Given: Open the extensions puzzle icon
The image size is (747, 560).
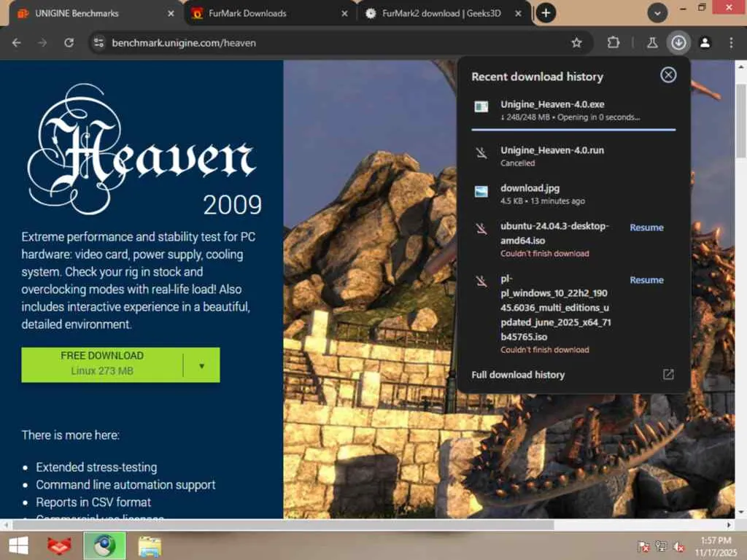Looking at the screenshot, I should tap(613, 43).
